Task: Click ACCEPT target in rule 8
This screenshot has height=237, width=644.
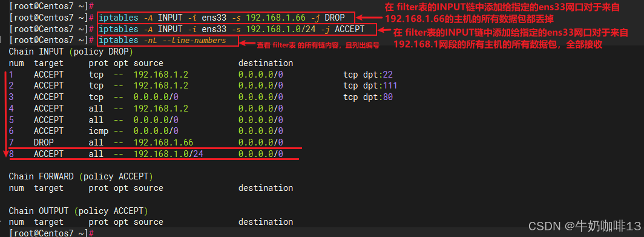Action: pyautogui.click(x=48, y=154)
